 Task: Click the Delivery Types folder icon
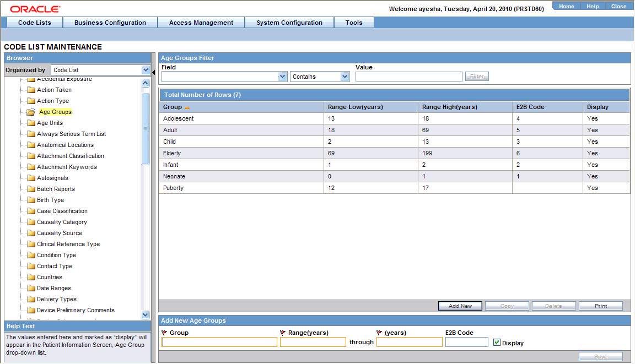pyautogui.click(x=31, y=299)
